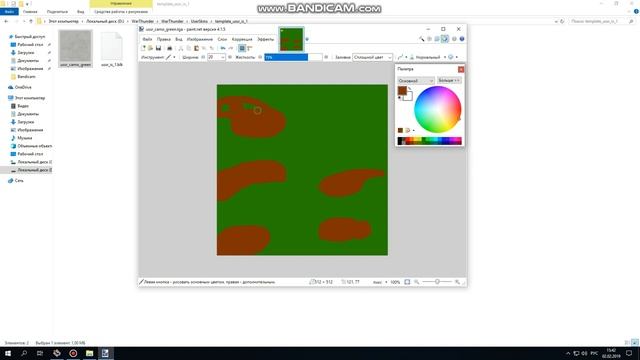Open the Основной color selector dropdown
The height and width of the screenshot is (360, 640).
point(416,81)
